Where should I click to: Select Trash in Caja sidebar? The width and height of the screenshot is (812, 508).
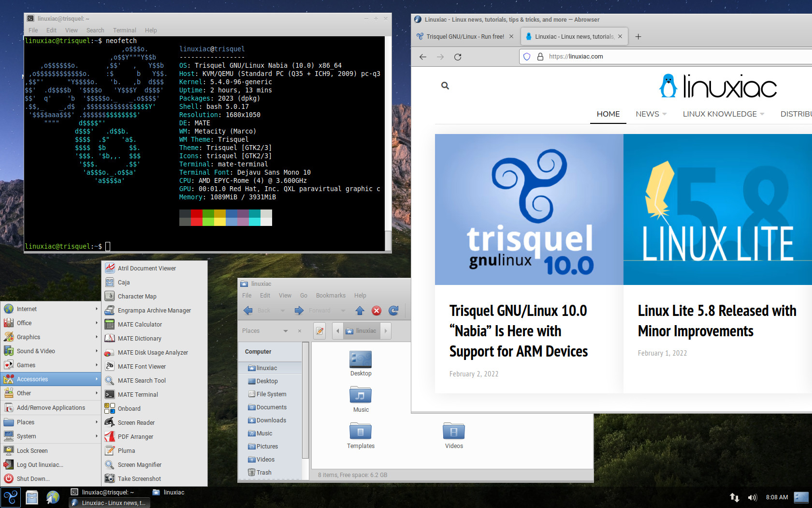click(271, 473)
